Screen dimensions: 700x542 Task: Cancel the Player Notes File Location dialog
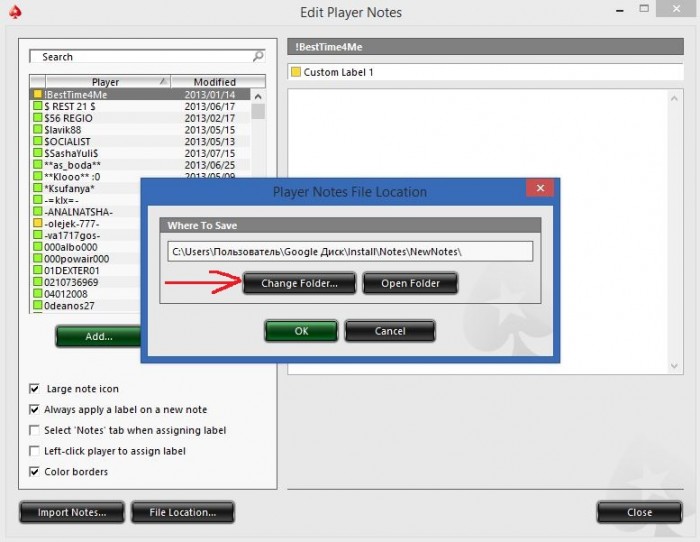[x=390, y=331]
